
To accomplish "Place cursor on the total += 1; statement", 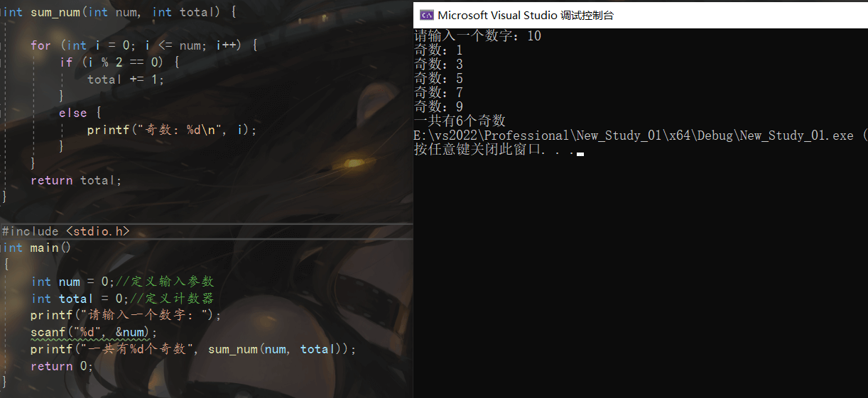I will click(125, 79).
